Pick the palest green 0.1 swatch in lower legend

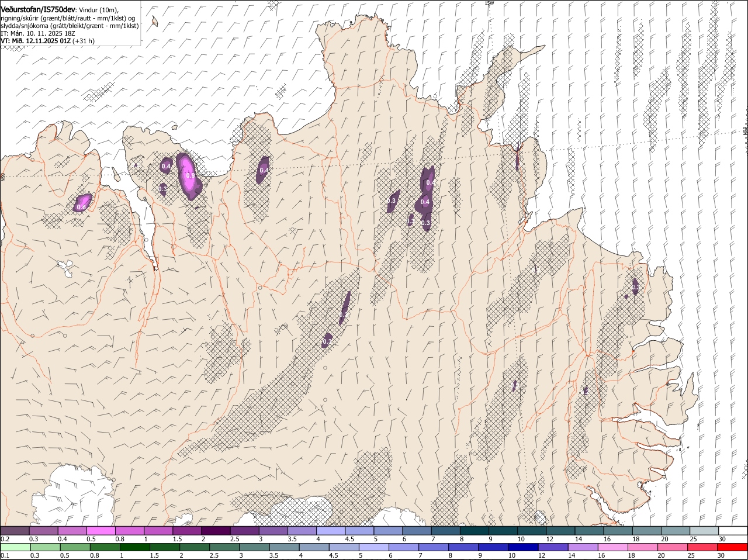(15, 547)
